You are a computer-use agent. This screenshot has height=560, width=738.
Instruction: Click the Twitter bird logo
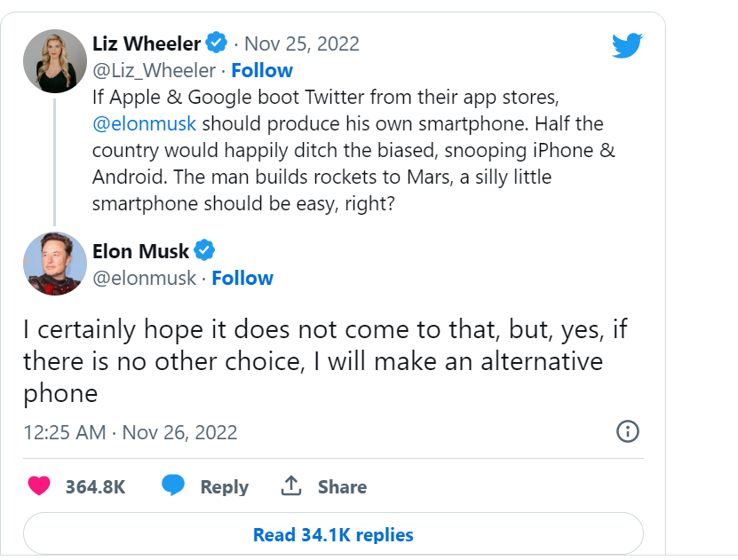(627, 45)
